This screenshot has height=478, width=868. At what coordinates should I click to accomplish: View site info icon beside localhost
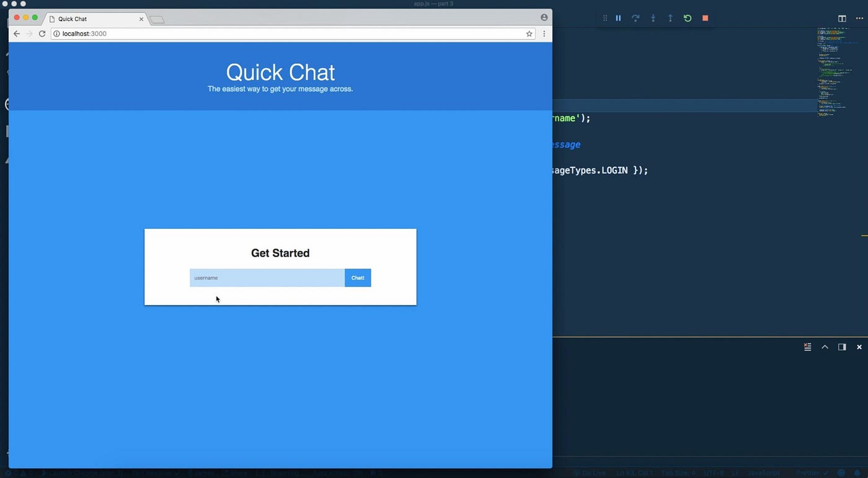[56, 33]
